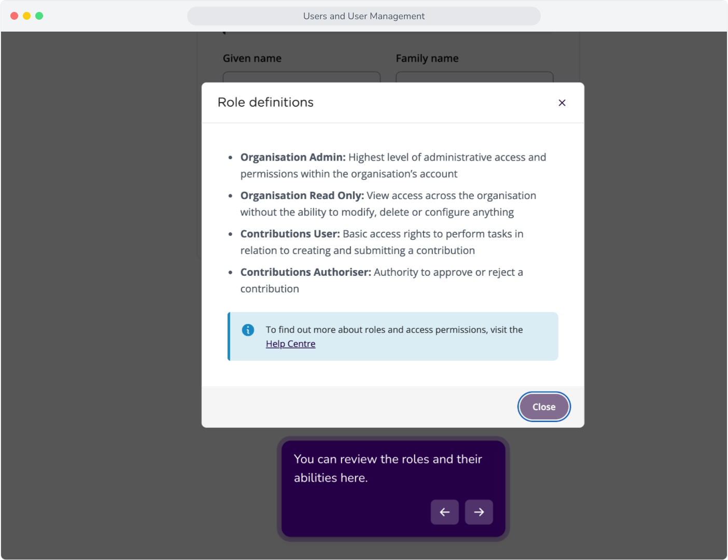Close the Role definitions dialog with X

[562, 103]
